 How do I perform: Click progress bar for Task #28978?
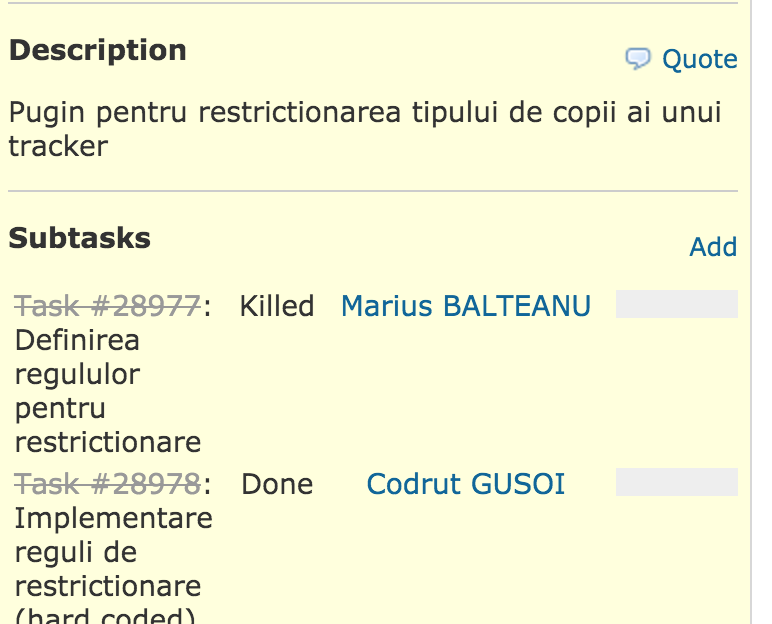point(676,482)
